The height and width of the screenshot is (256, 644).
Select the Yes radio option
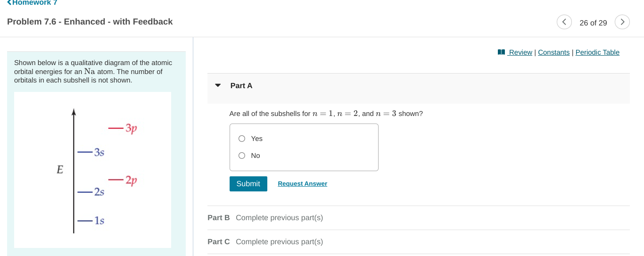[242, 139]
